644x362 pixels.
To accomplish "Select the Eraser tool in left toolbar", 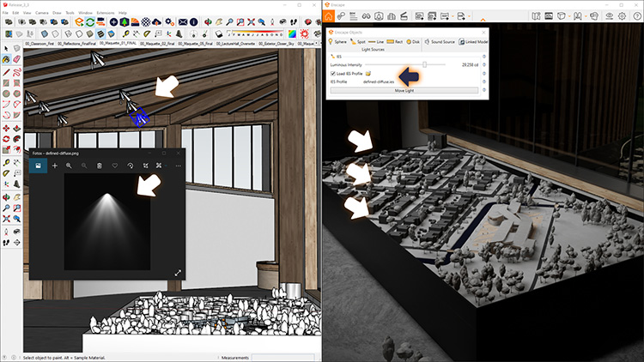I will point(17,59).
